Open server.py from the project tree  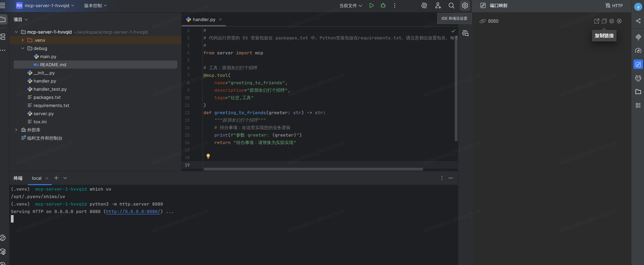point(43,113)
